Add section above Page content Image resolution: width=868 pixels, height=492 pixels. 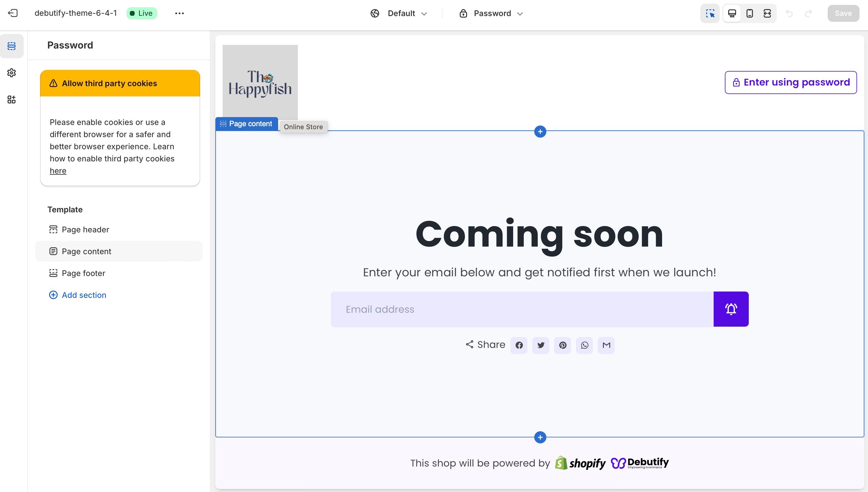(x=540, y=131)
